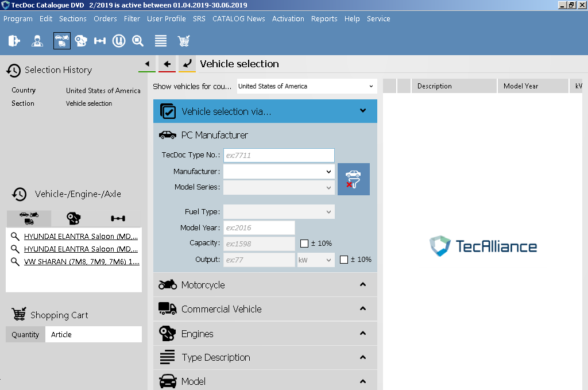
Task: Click magnifier next to VW SHARAN entry
Action: tap(15, 262)
